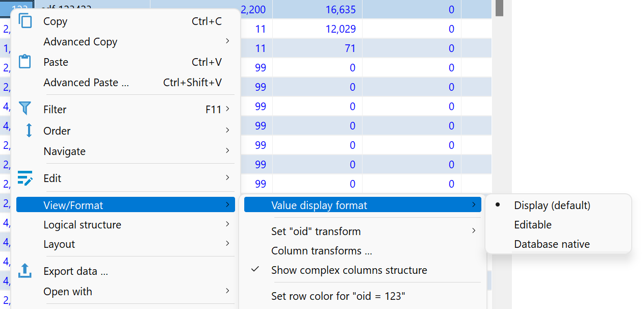Select the Filter funnel icon
The width and height of the screenshot is (644, 309).
click(24, 109)
